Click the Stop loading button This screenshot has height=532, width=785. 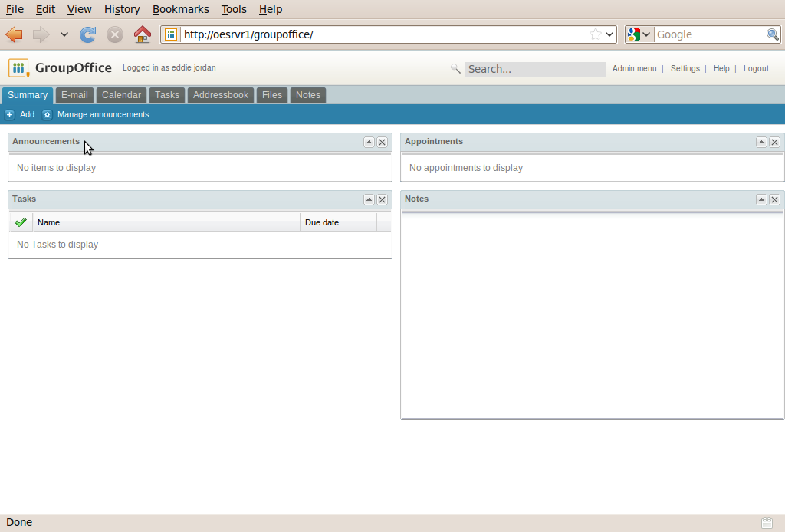point(115,34)
